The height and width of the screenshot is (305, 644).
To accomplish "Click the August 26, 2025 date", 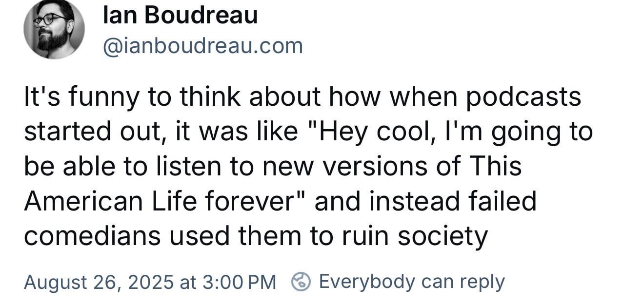I will point(99,282).
